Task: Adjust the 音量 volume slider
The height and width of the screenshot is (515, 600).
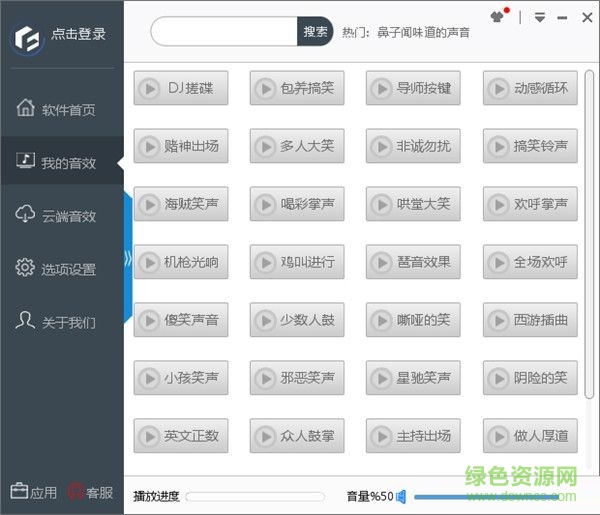Action: (x=487, y=497)
